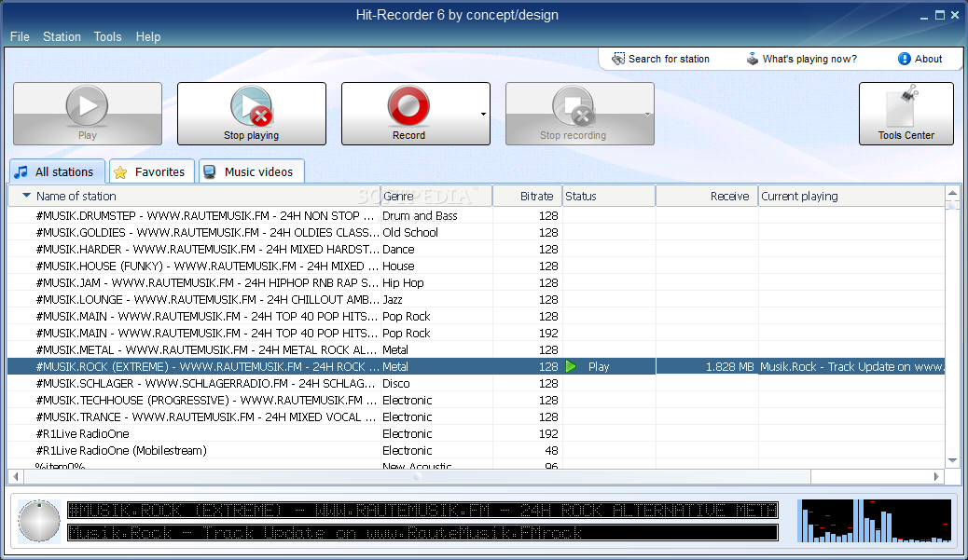This screenshot has height=560, width=968.
Task: Click the Old School genre cell
Action: [x=410, y=233]
